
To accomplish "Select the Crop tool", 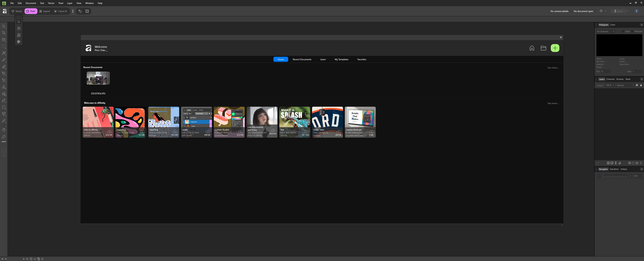I will pos(4,33).
